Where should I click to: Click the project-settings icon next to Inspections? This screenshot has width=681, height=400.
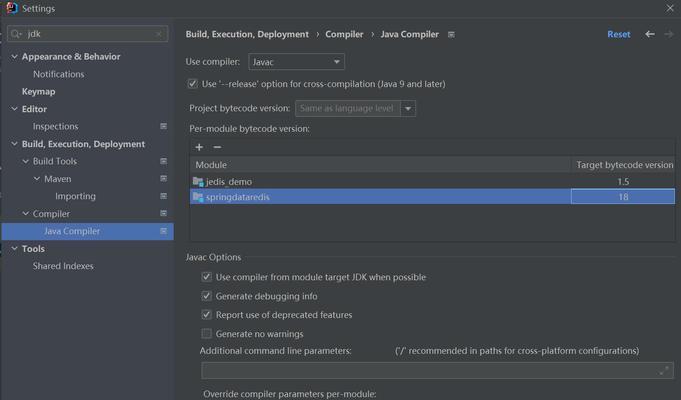163,126
